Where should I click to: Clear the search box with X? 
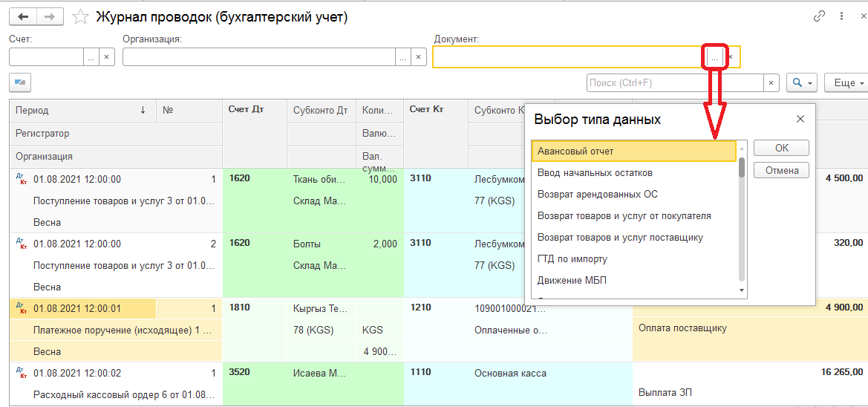771,82
